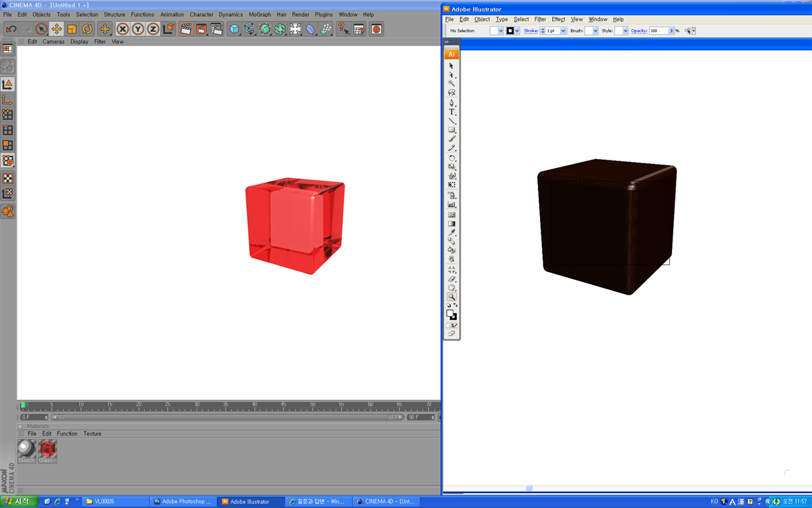Click the 90 F end frame field
The image size is (812, 508).
coord(421,417)
